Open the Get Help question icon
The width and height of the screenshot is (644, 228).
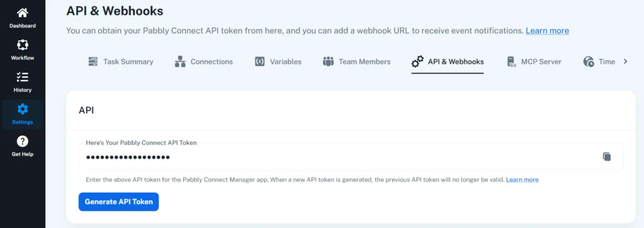[23, 141]
